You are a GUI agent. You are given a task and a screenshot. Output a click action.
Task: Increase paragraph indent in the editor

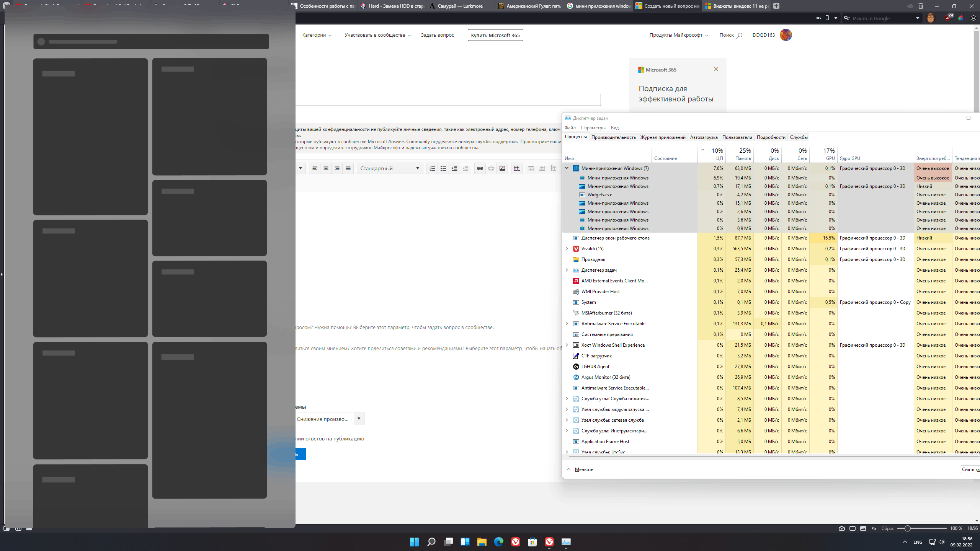click(454, 168)
